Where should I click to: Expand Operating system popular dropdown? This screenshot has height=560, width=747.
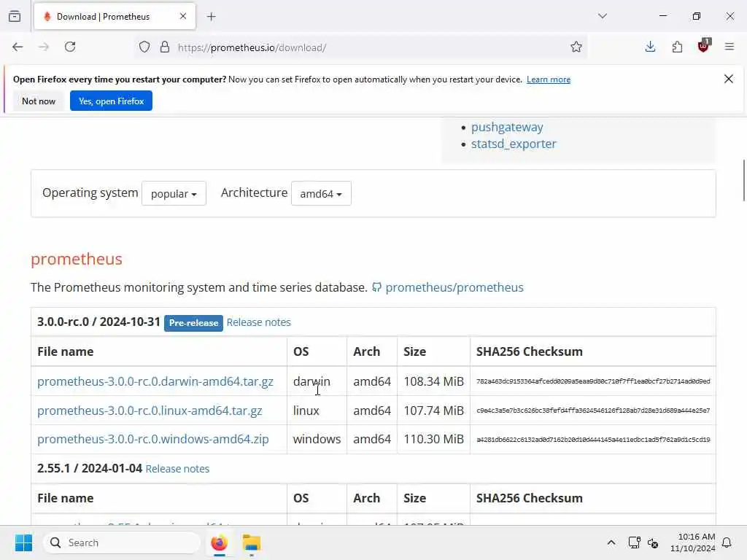174,193
